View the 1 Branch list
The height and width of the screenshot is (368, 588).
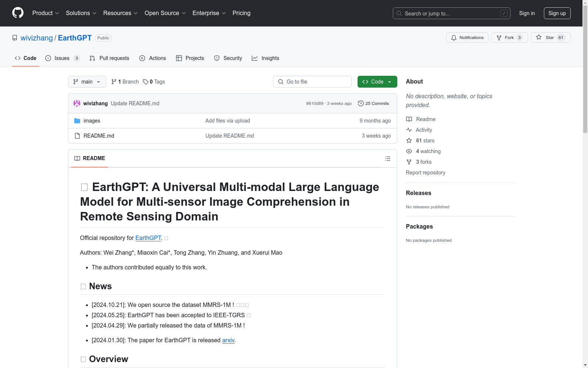(x=125, y=82)
